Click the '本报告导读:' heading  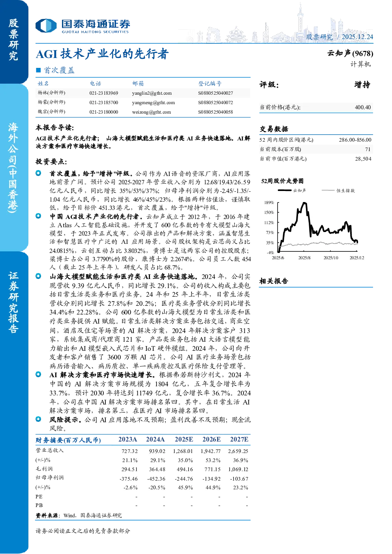(55, 128)
